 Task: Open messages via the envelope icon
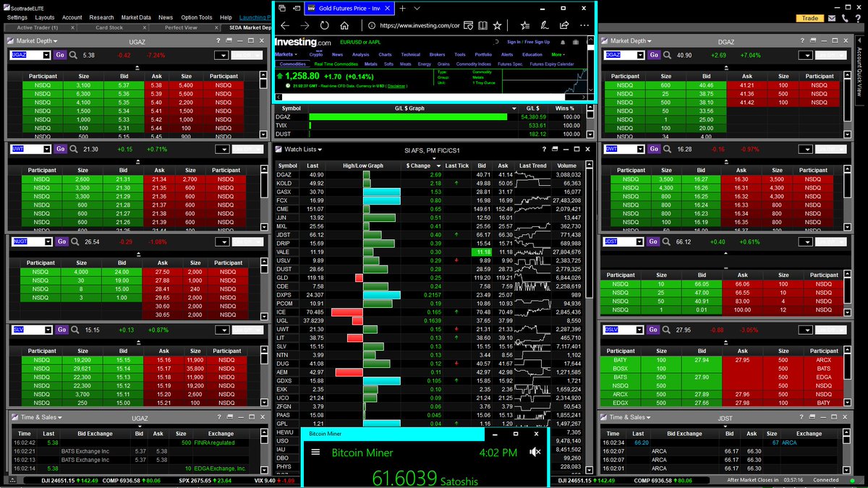click(x=833, y=17)
